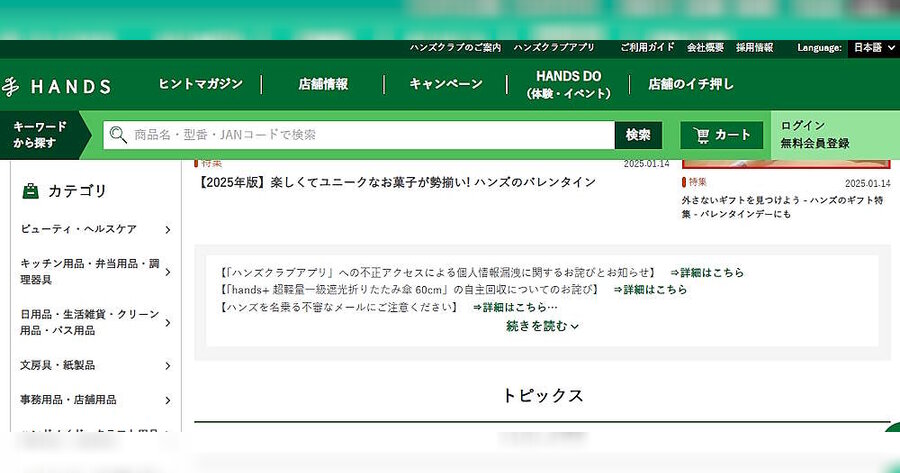Open ご利用ガイド link
The height and width of the screenshot is (473, 900).
click(647, 48)
